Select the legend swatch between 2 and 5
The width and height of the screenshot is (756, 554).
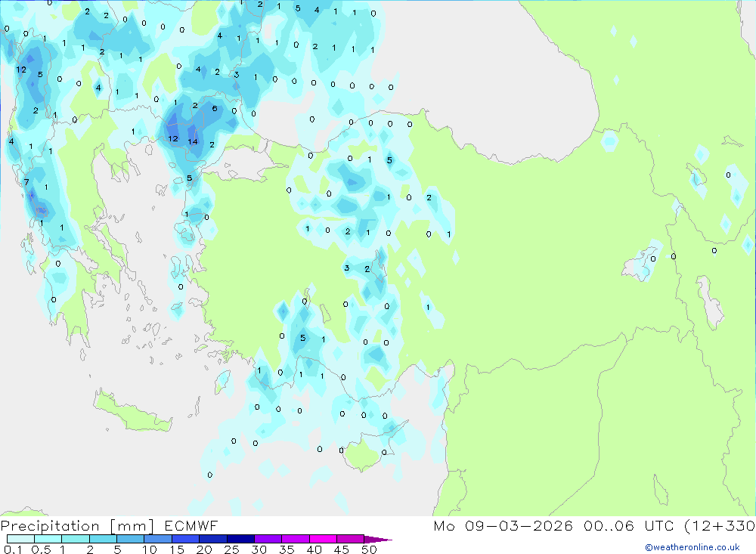click(103, 539)
